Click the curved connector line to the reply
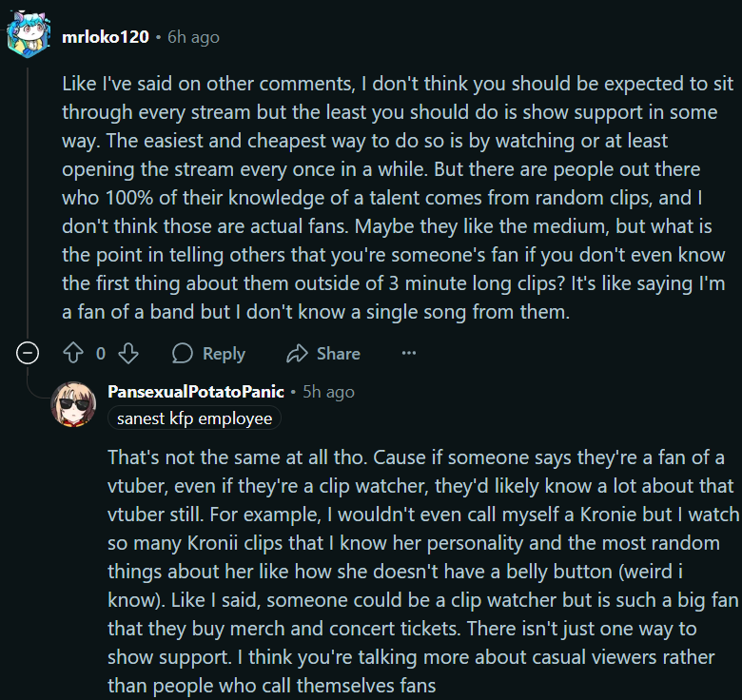This screenshot has height=700, width=742. pos(38,383)
